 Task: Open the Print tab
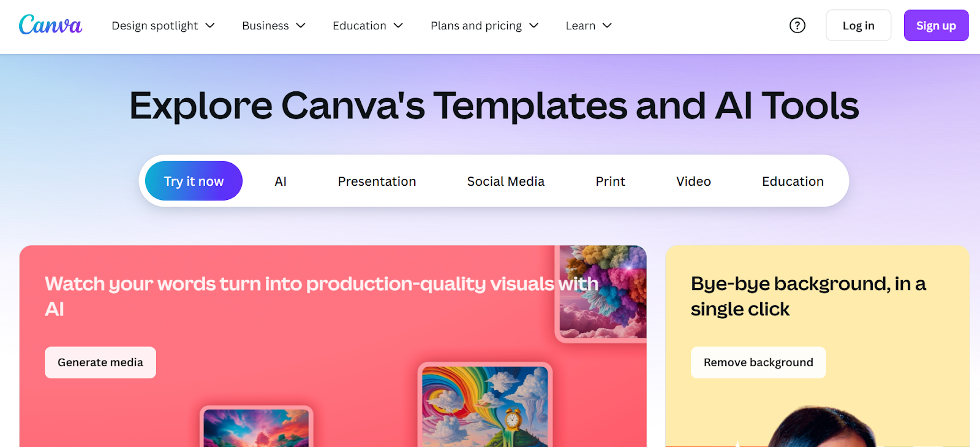(610, 181)
